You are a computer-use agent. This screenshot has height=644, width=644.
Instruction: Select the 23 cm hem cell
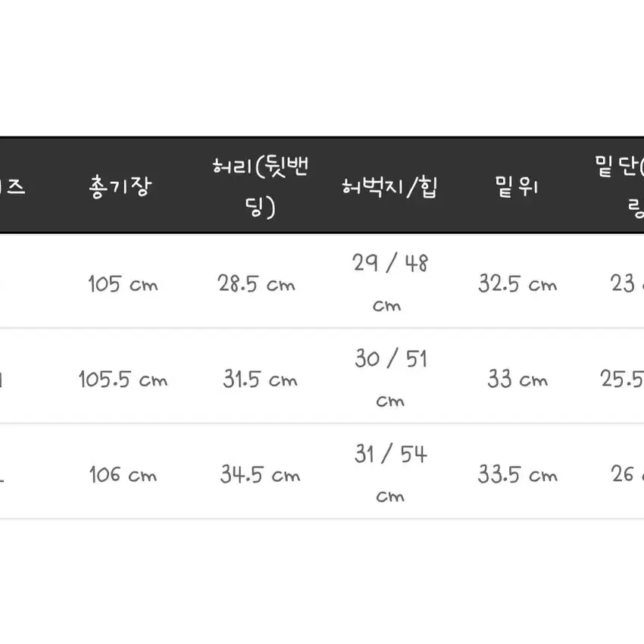(x=627, y=284)
